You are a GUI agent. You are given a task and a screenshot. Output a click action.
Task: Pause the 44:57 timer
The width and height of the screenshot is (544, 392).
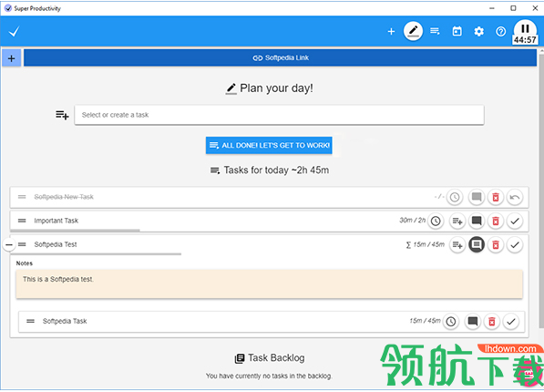coord(525,29)
